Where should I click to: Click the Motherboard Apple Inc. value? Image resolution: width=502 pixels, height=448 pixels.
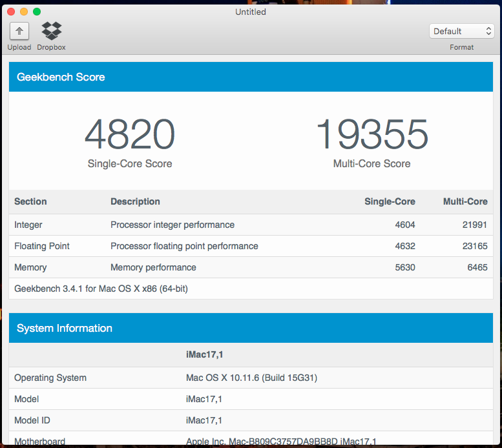[281, 442]
